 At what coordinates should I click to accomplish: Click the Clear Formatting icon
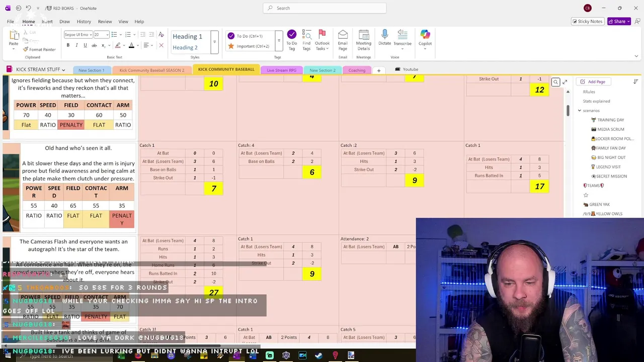(x=161, y=34)
